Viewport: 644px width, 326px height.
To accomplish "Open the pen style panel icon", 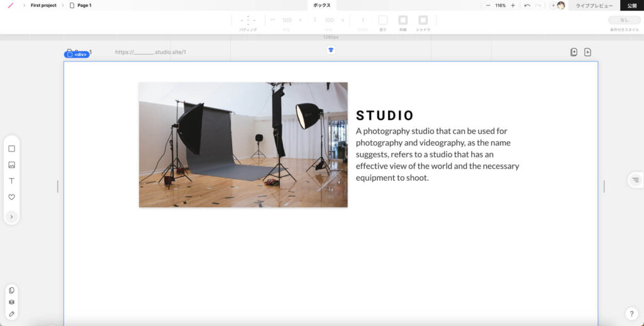I will pos(11,313).
